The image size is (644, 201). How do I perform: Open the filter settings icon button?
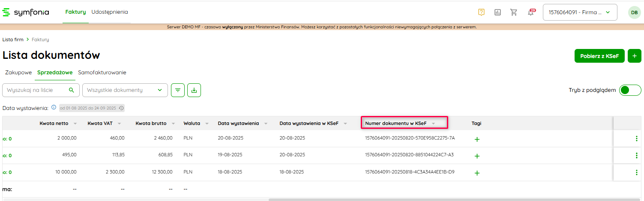[x=178, y=90]
